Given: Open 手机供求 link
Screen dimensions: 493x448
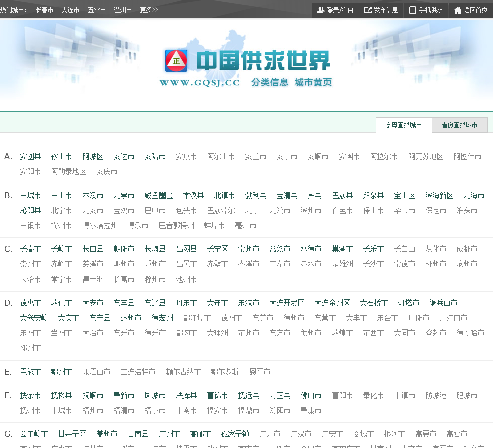Looking at the screenshot, I should (x=431, y=10).
